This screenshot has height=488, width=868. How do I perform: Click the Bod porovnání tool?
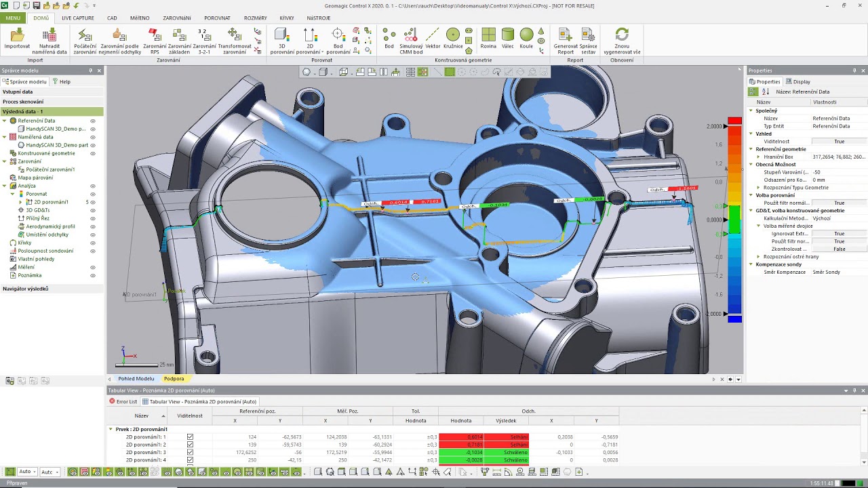point(338,35)
